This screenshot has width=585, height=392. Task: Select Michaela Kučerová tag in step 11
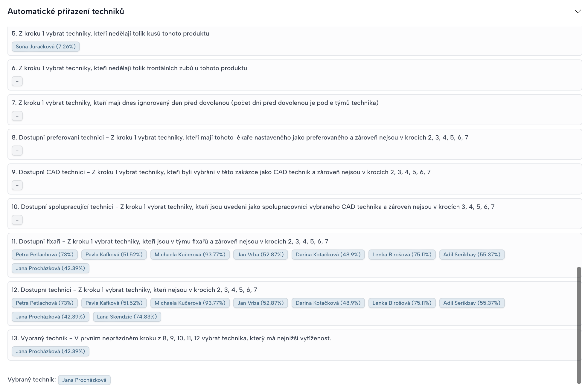point(190,255)
